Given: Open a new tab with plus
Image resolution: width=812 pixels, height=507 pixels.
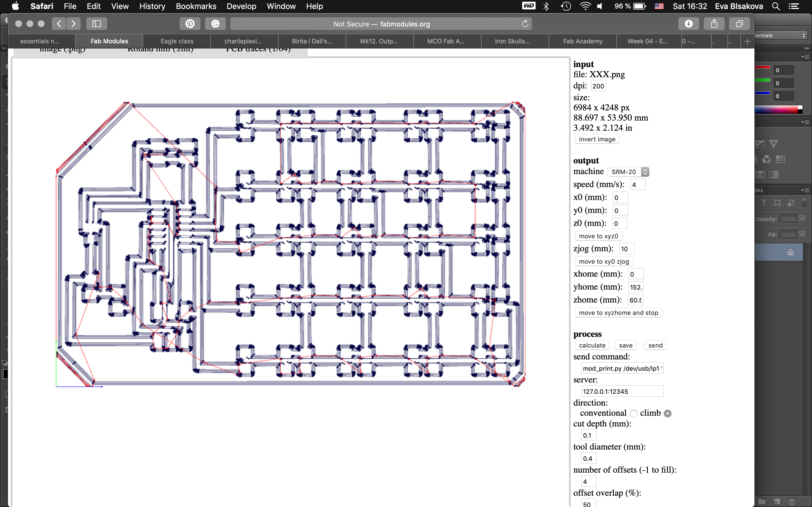Looking at the screenshot, I should point(747,41).
